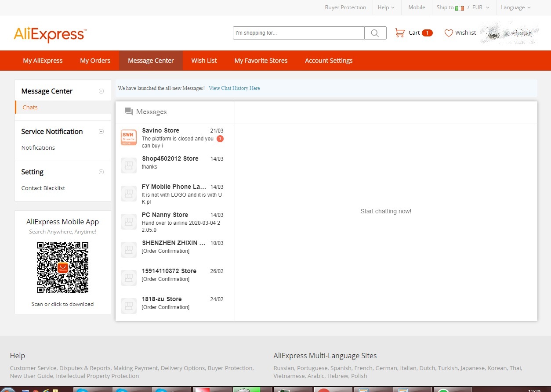The image size is (551, 392).
Task: Open the Vietnamese language site
Action: pos(289,376)
